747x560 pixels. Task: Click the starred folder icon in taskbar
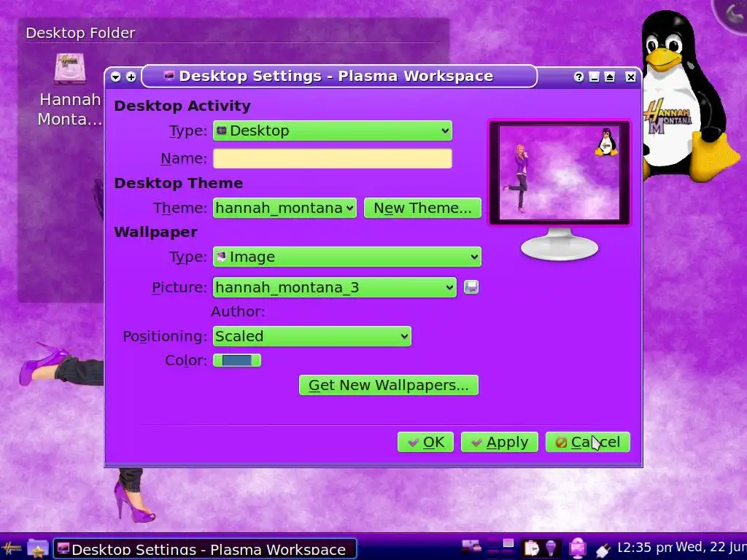click(x=38, y=548)
